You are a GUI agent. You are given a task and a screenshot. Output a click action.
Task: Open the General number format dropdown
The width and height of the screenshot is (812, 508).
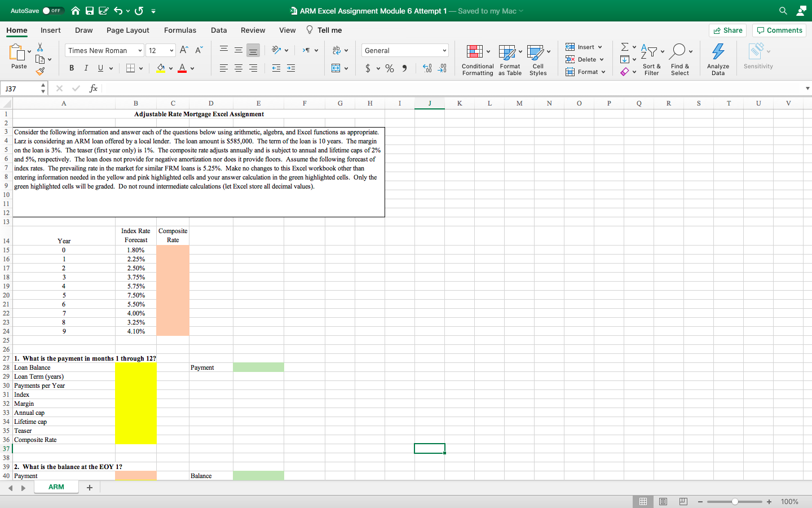pos(404,50)
